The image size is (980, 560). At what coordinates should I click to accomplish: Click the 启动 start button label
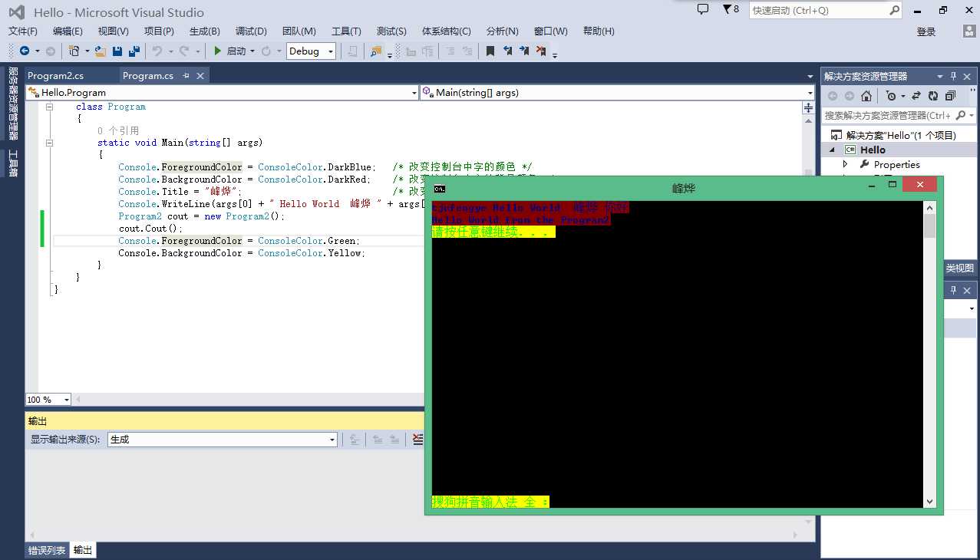[x=236, y=51]
